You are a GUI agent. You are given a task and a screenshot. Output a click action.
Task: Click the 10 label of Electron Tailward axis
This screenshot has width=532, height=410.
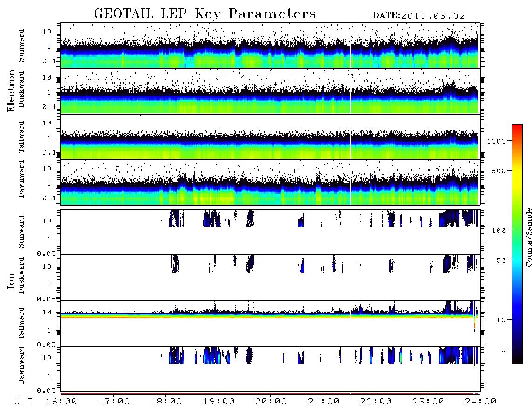tap(47, 123)
